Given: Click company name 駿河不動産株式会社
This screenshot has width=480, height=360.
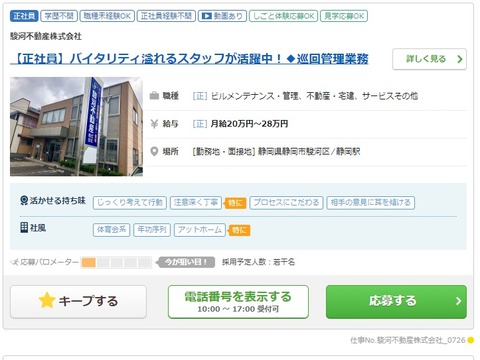Looking at the screenshot, I should pyautogui.click(x=46, y=36).
